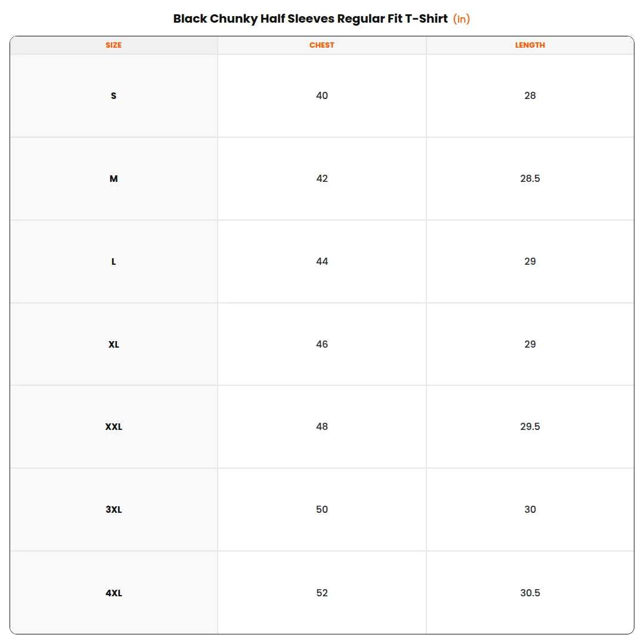The width and height of the screenshot is (644, 644).
Task: Select the M size row label
Action: tap(114, 179)
